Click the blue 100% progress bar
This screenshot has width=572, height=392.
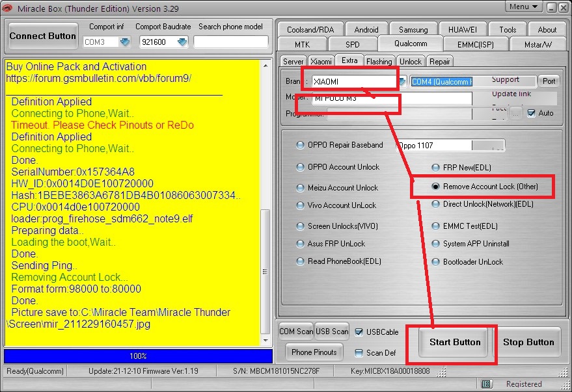pyautogui.click(x=138, y=356)
